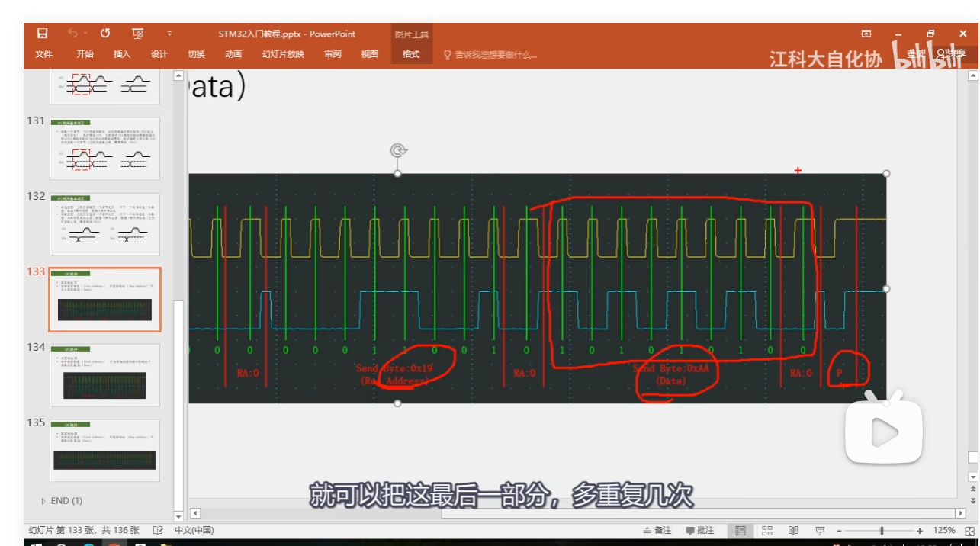
Task: Click the zoom slider handle
Action: pyautogui.click(x=882, y=530)
